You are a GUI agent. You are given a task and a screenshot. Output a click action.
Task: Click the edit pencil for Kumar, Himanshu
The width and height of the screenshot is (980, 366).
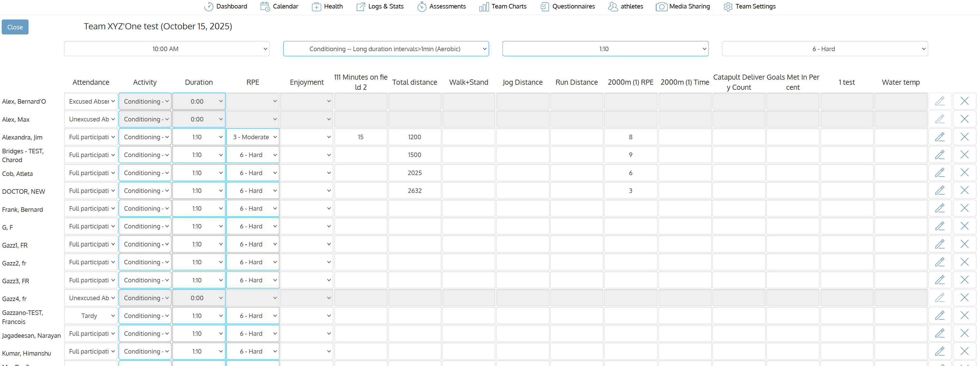coord(940,351)
